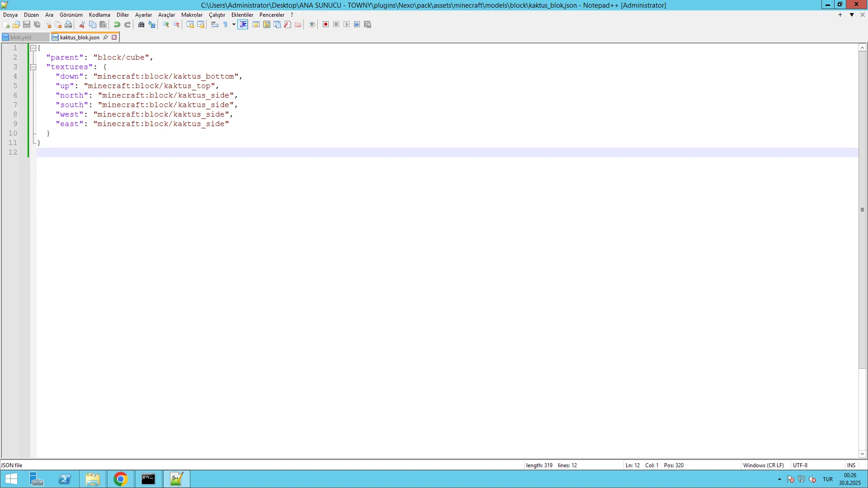Image resolution: width=868 pixels, height=488 pixels.
Task: Open the Diller menu
Action: click(x=123, y=15)
